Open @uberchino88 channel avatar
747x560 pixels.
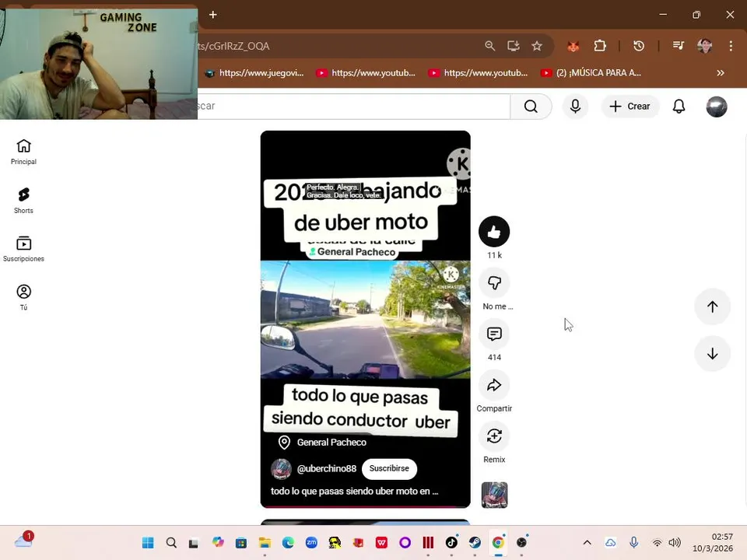pos(281,469)
